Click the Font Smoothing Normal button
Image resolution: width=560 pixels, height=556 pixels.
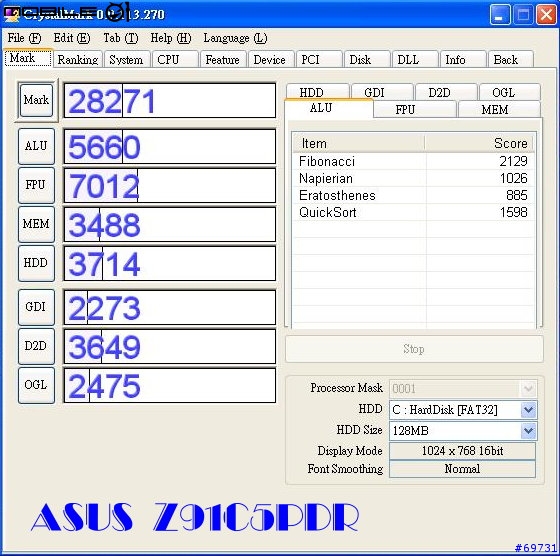pos(462,469)
